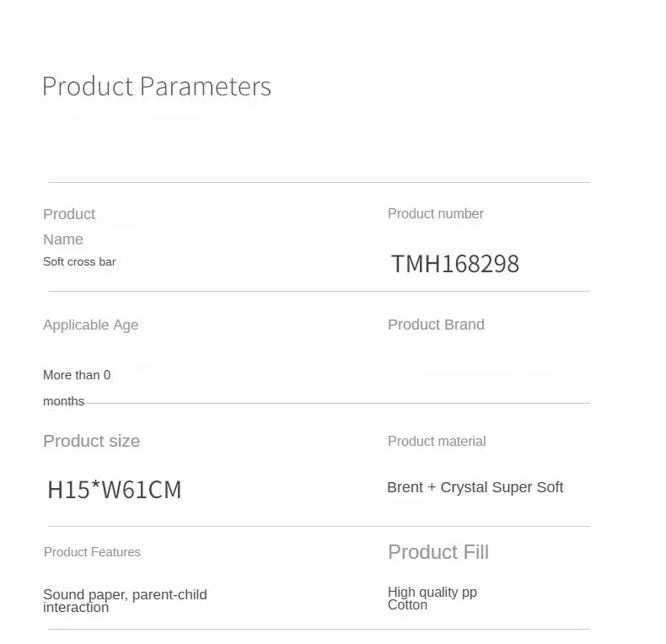The height and width of the screenshot is (644, 666).
Task: Select the 'Soft cross bar' value
Action: point(79,261)
